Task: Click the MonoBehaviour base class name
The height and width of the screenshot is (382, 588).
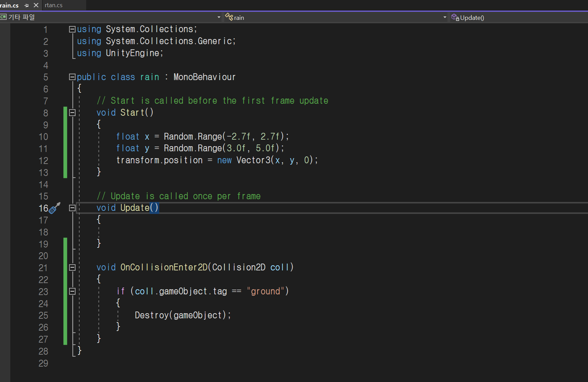Action: tap(204, 77)
